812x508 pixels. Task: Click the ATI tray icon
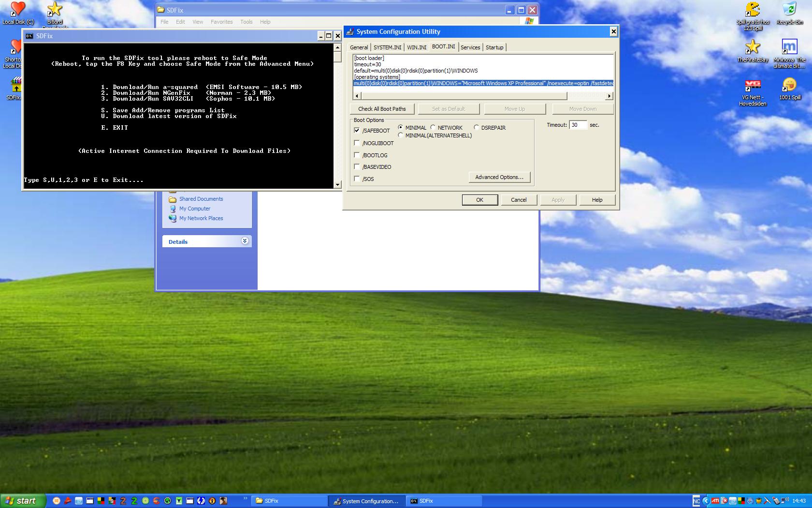(715, 501)
